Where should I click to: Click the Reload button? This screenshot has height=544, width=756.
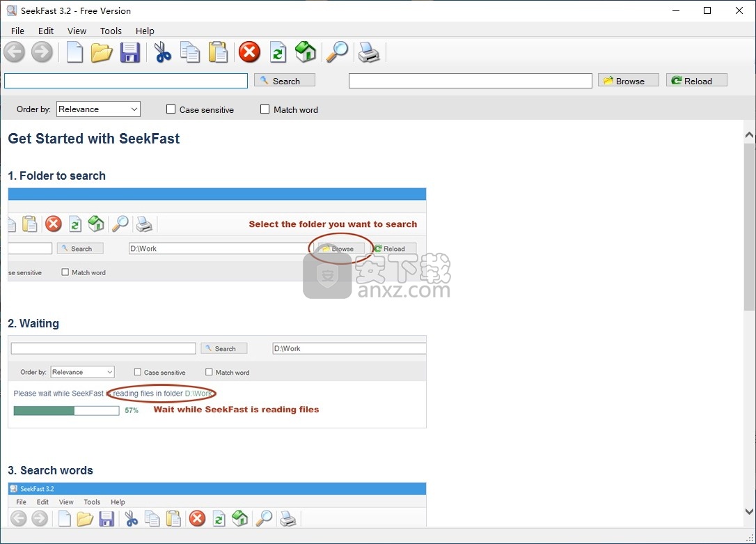tap(697, 81)
